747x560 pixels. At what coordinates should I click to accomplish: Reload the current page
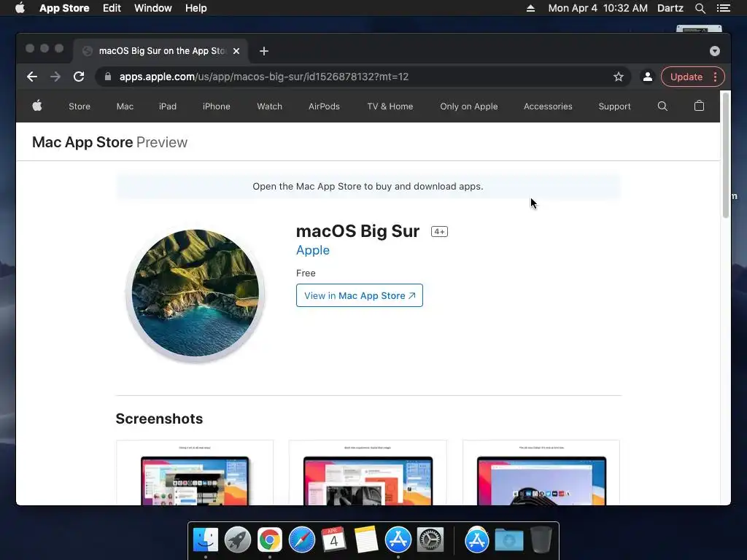tap(79, 77)
